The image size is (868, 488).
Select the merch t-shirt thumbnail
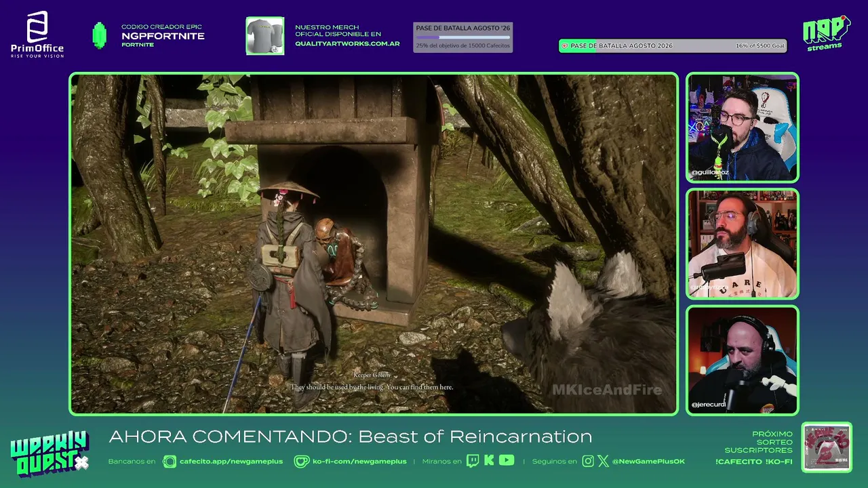[265, 36]
